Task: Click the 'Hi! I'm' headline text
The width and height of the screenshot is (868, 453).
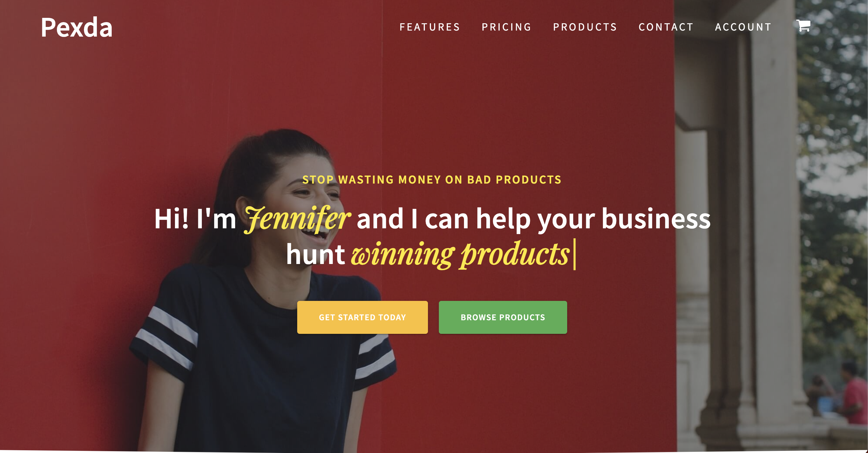Action: [195, 219]
